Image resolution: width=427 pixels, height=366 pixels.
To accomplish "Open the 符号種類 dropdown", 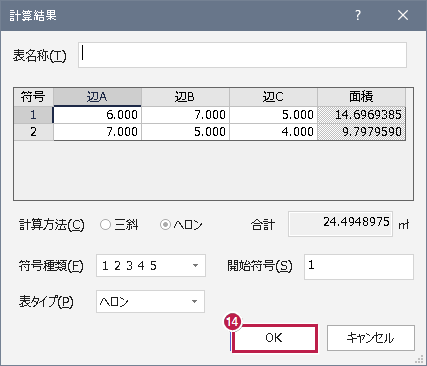I will (151, 265).
